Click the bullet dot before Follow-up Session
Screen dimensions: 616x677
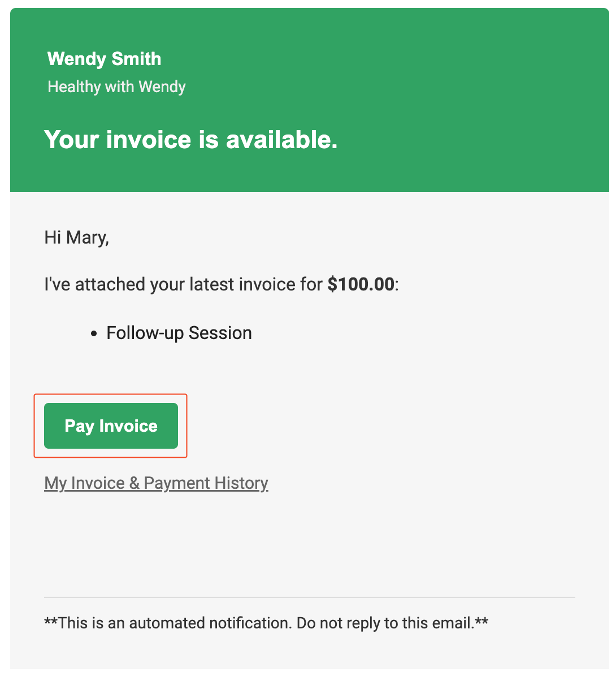(x=94, y=334)
